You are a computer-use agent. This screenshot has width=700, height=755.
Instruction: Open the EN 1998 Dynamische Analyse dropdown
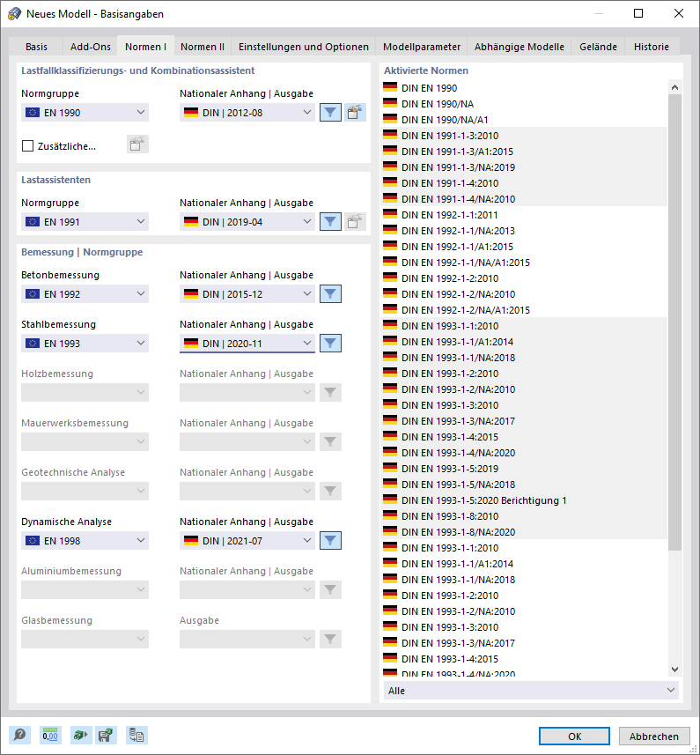pyautogui.click(x=85, y=541)
